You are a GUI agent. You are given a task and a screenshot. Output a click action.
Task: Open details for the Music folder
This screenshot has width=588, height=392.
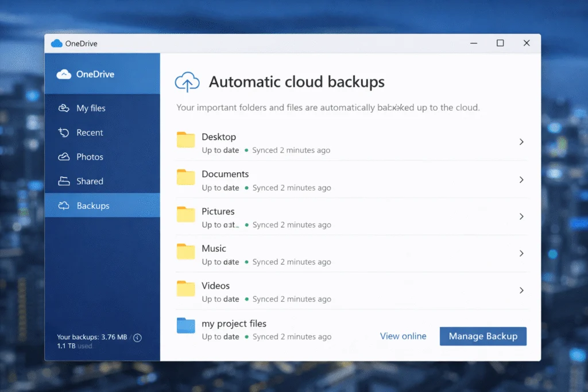pos(521,254)
